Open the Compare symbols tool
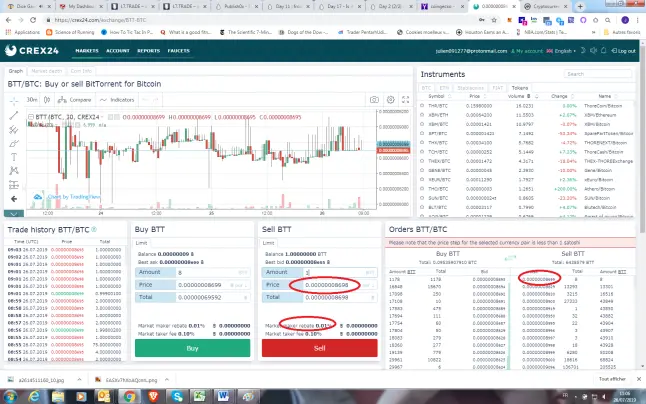 75,100
